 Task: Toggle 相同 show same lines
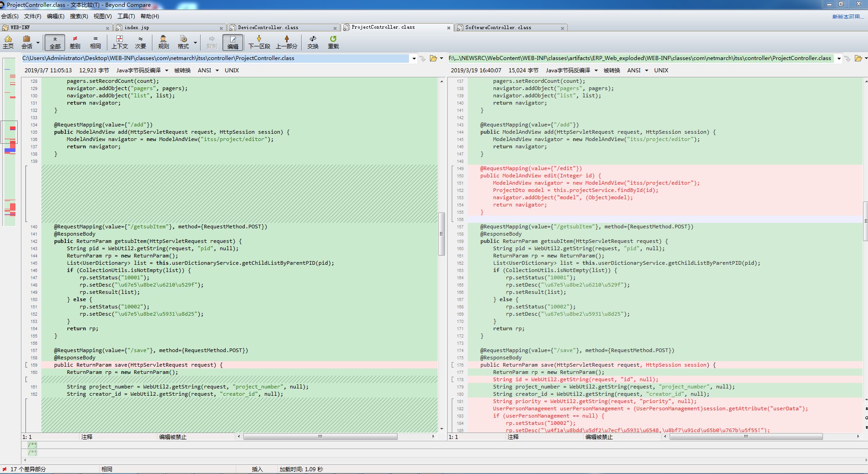click(x=96, y=42)
